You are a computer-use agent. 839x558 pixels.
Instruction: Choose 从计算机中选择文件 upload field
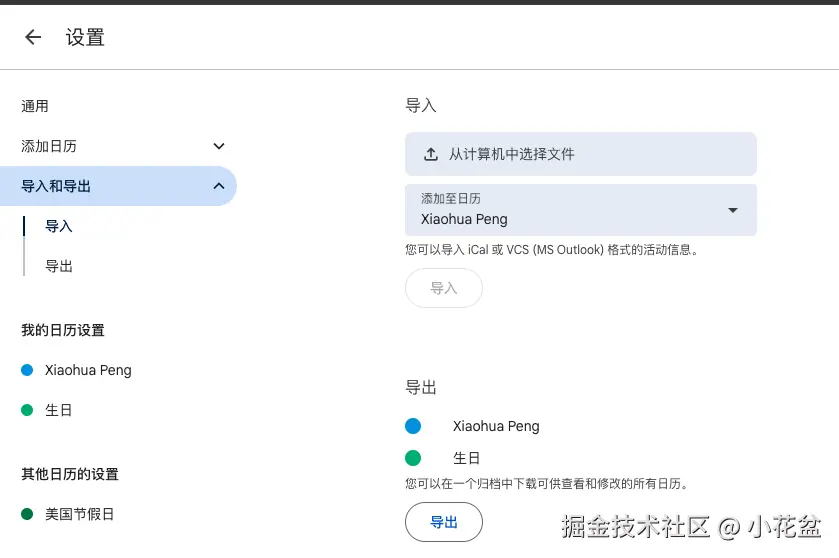click(x=580, y=154)
